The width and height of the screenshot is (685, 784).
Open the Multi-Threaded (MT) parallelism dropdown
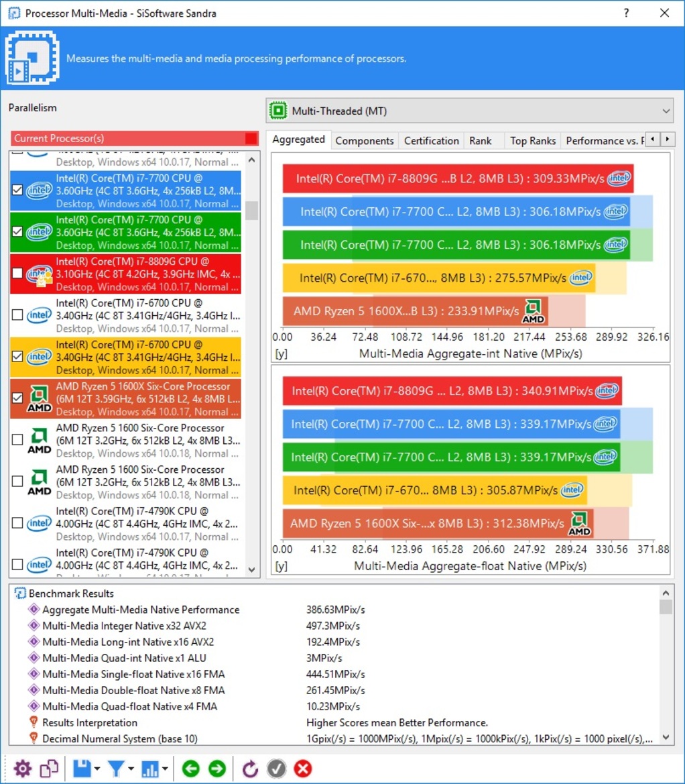click(x=470, y=111)
